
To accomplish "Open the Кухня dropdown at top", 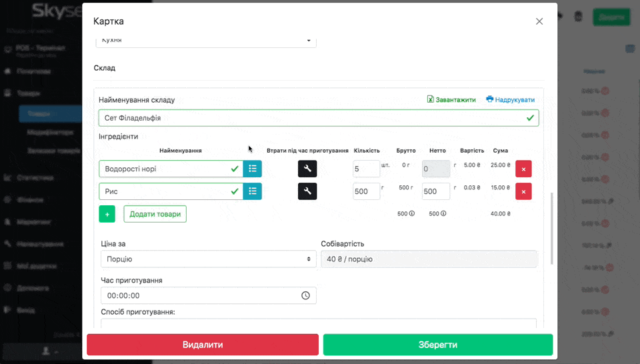I will pyautogui.click(x=205, y=41).
